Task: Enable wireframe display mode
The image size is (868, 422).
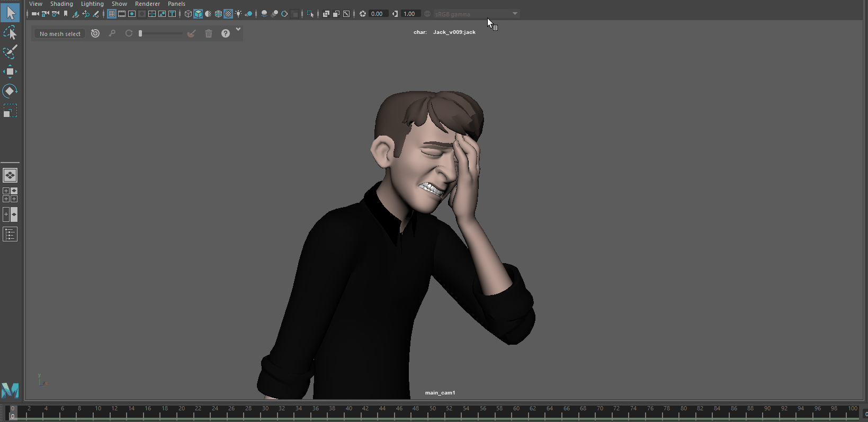Action: coord(188,14)
